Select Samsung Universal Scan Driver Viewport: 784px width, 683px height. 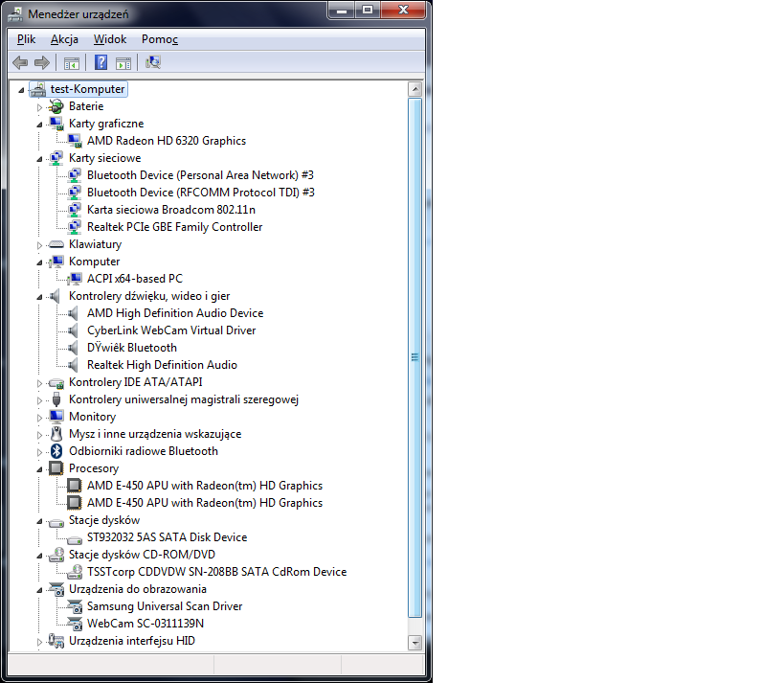[x=165, y=606]
